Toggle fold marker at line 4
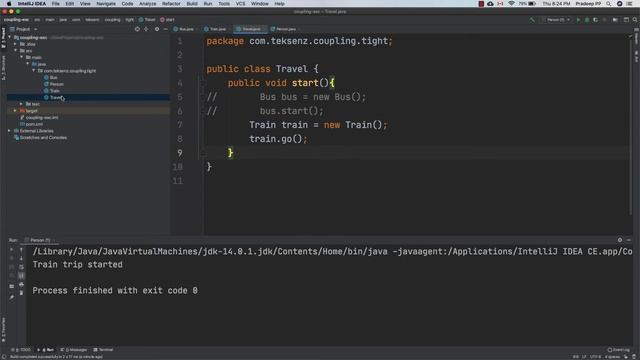This screenshot has width=640, height=360. (x=203, y=83)
